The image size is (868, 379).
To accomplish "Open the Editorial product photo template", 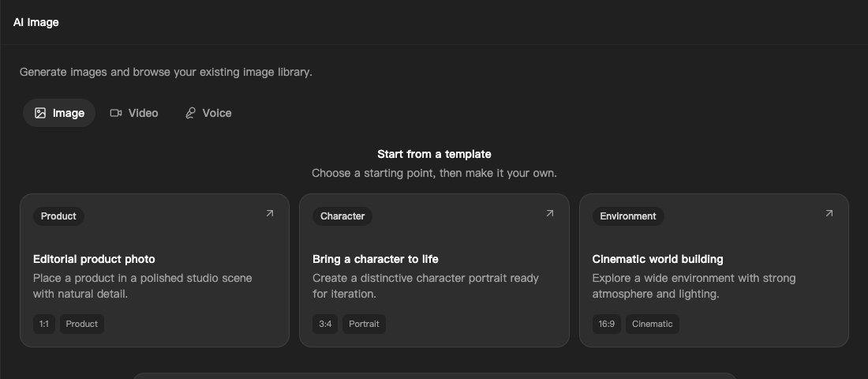I will [155, 270].
